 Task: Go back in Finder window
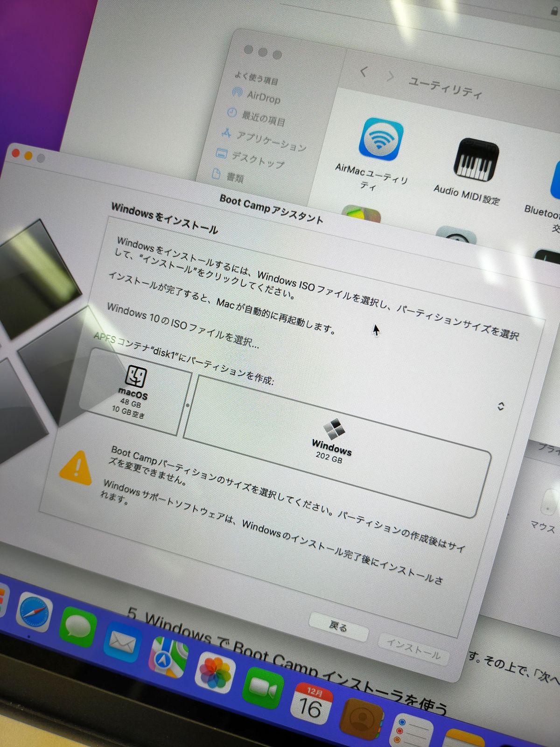364,72
